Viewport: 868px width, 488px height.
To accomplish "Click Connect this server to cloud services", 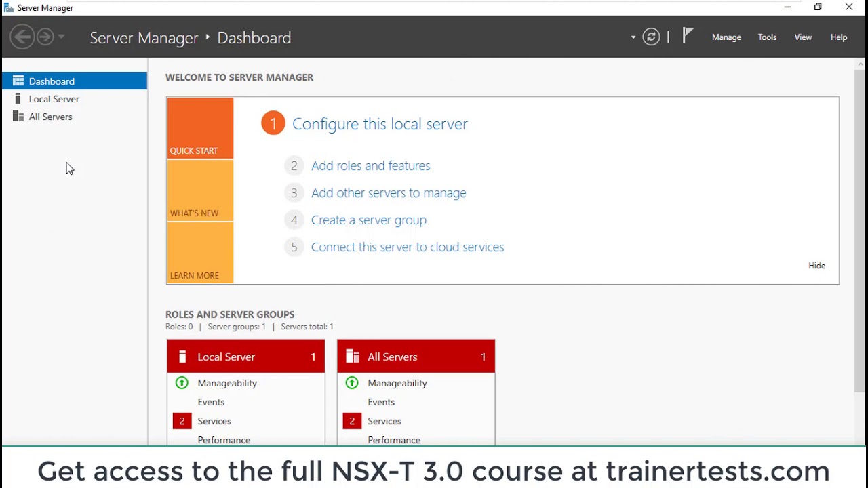I will (x=408, y=247).
